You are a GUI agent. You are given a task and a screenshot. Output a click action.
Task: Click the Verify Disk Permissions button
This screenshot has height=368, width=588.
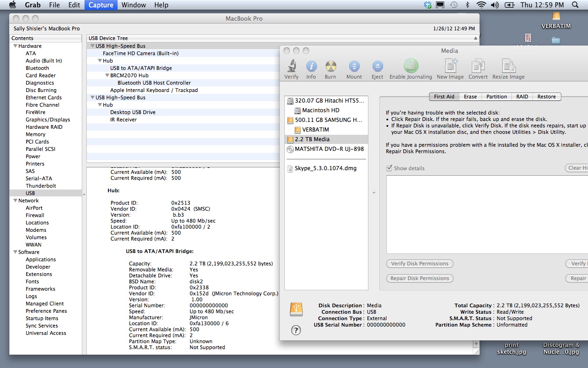pyautogui.click(x=420, y=264)
